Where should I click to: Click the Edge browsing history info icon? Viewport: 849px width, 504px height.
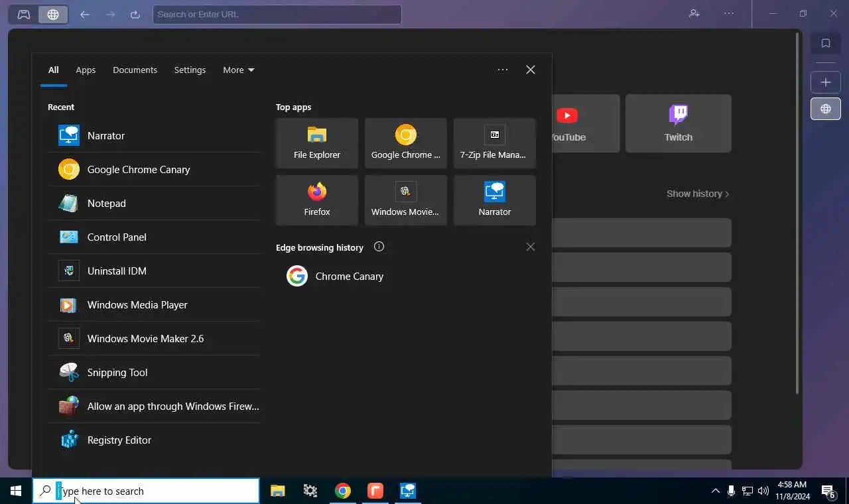click(x=379, y=247)
